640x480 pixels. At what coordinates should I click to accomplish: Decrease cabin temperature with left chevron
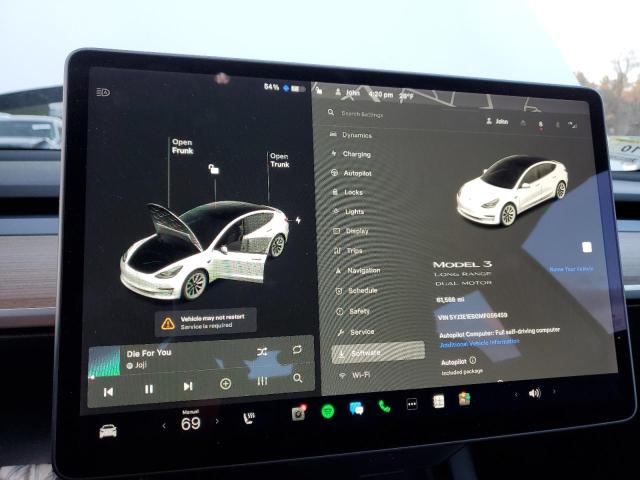(x=164, y=426)
